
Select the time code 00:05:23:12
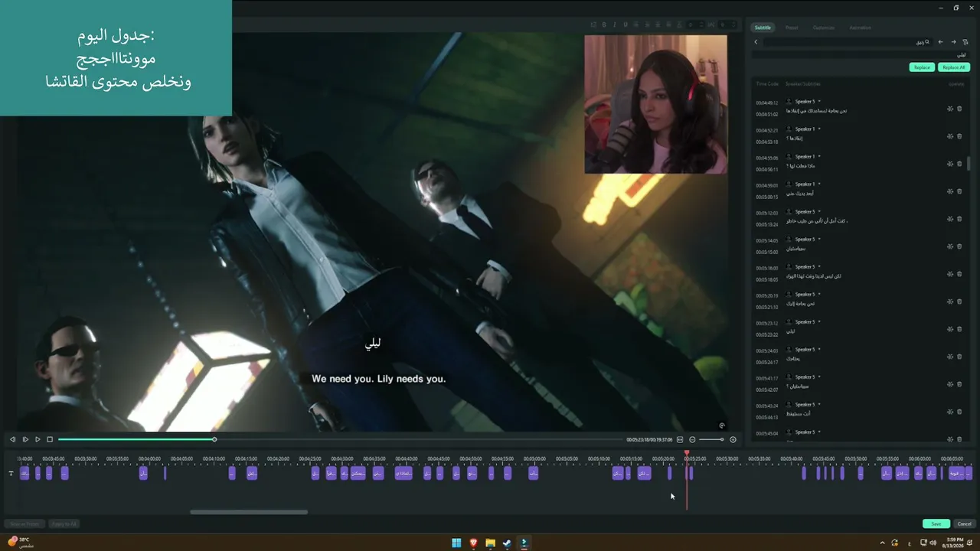coord(767,323)
